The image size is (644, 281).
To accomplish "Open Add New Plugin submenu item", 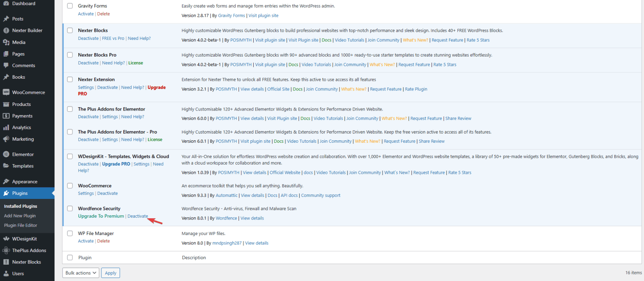I will (x=20, y=216).
